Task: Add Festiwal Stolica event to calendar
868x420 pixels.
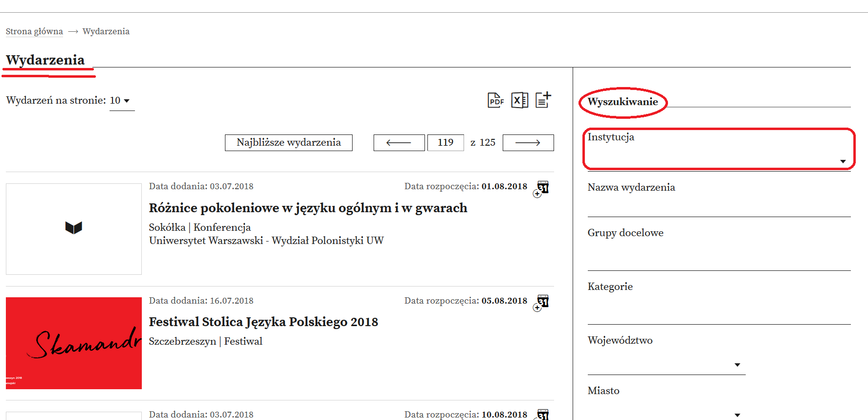Action: (541, 303)
